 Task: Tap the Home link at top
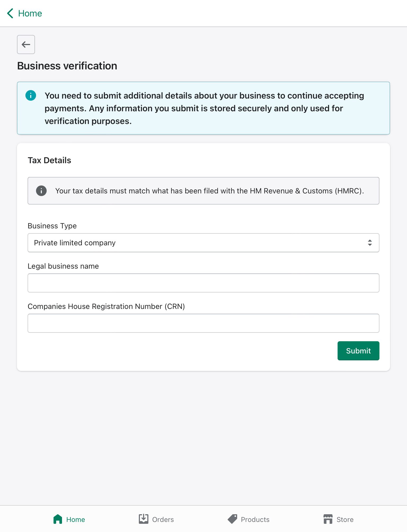tap(30, 13)
